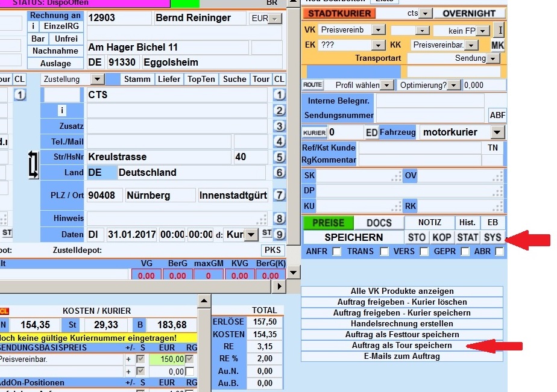The height and width of the screenshot is (392, 557).
Task: Click the I button beside kein FP
Action: (x=500, y=30)
